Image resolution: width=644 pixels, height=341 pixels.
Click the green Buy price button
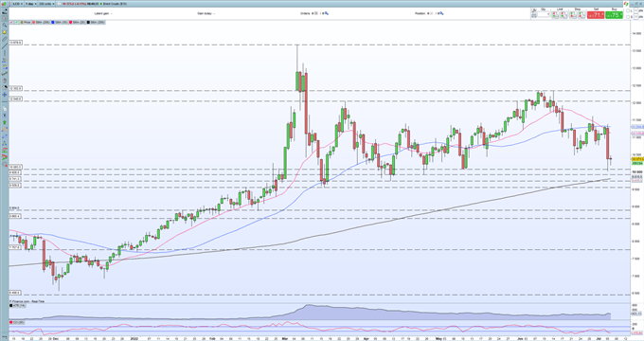[x=614, y=15]
